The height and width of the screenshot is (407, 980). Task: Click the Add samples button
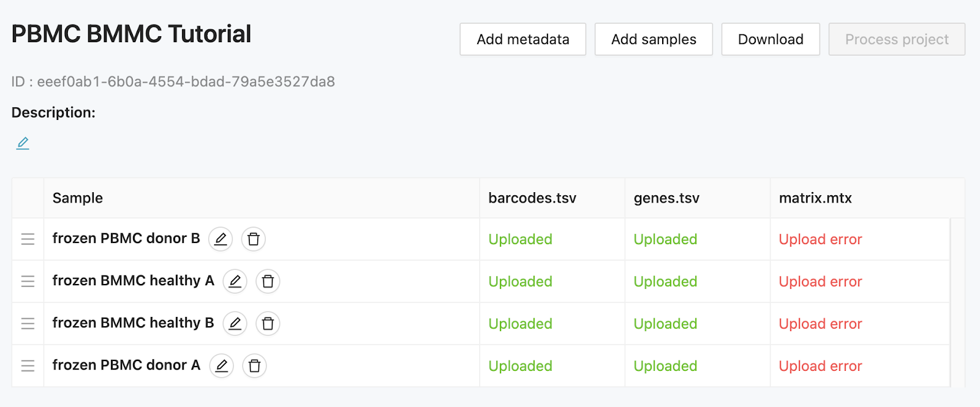coord(654,39)
